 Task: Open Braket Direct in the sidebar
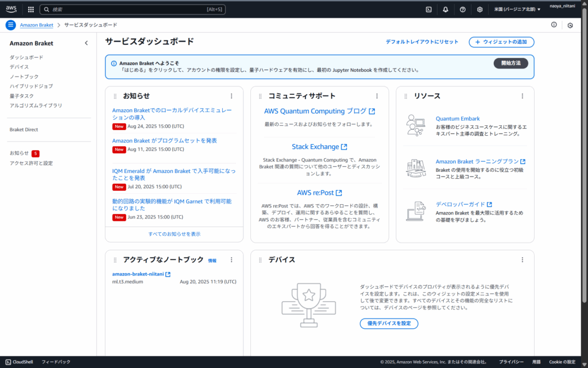click(x=24, y=129)
